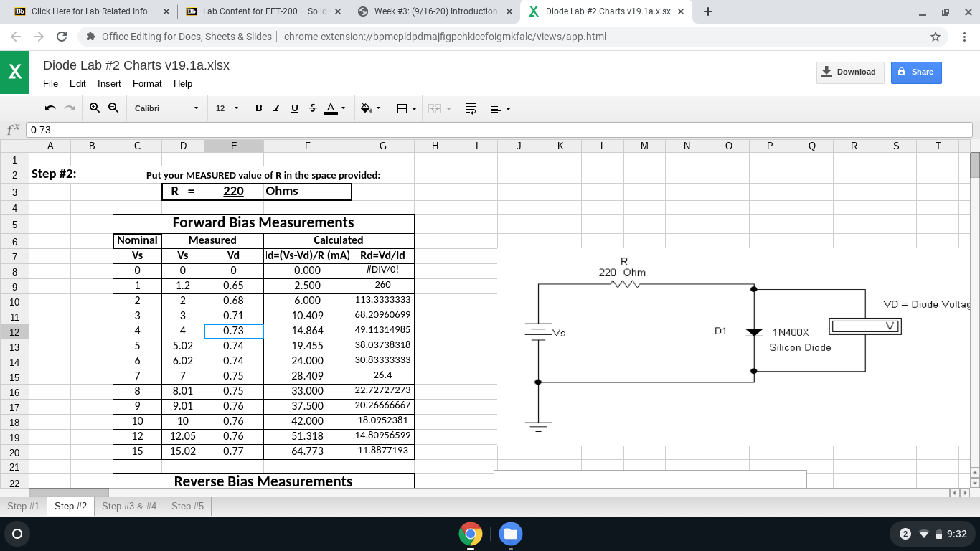This screenshot has height=551, width=980.
Task: Switch to the Step #5 sheet tab
Action: click(x=187, y=506)
